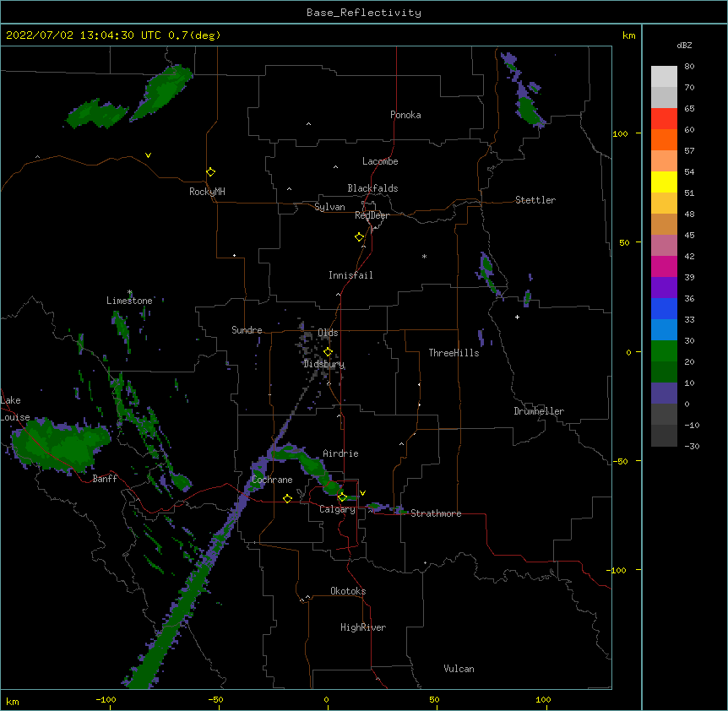Click the yellow V marker northwest of RockyMH
Screen dimensions: 728x711
coord(148,155)
